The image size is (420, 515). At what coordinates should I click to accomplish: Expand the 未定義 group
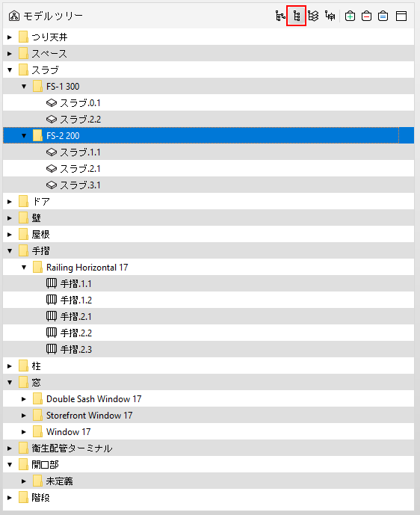coord(24,481)
